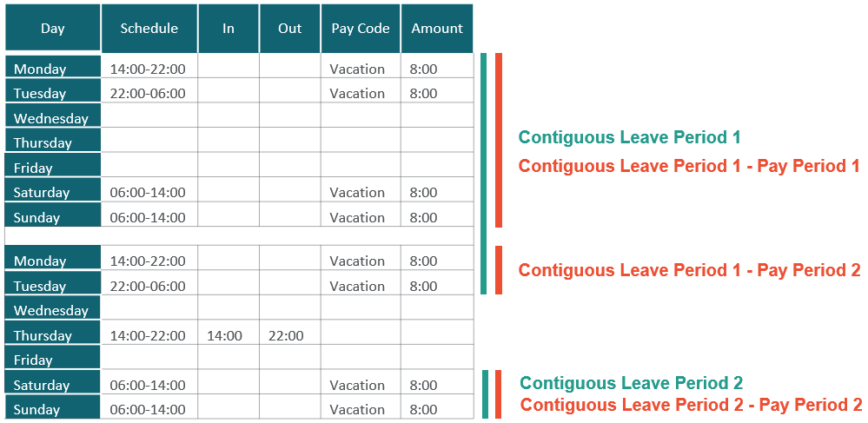Select the In column header
The width and height of the screenshot is (868, 423).
pos(229,29)
